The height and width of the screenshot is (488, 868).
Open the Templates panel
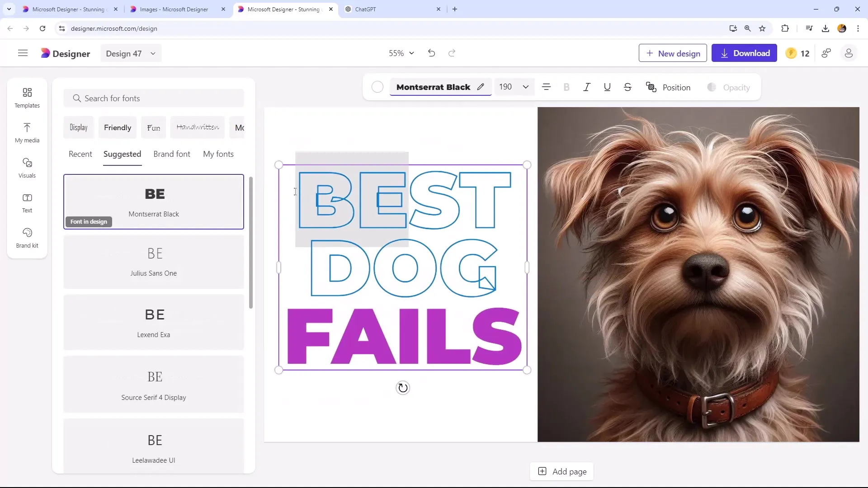tap(27, 98)
